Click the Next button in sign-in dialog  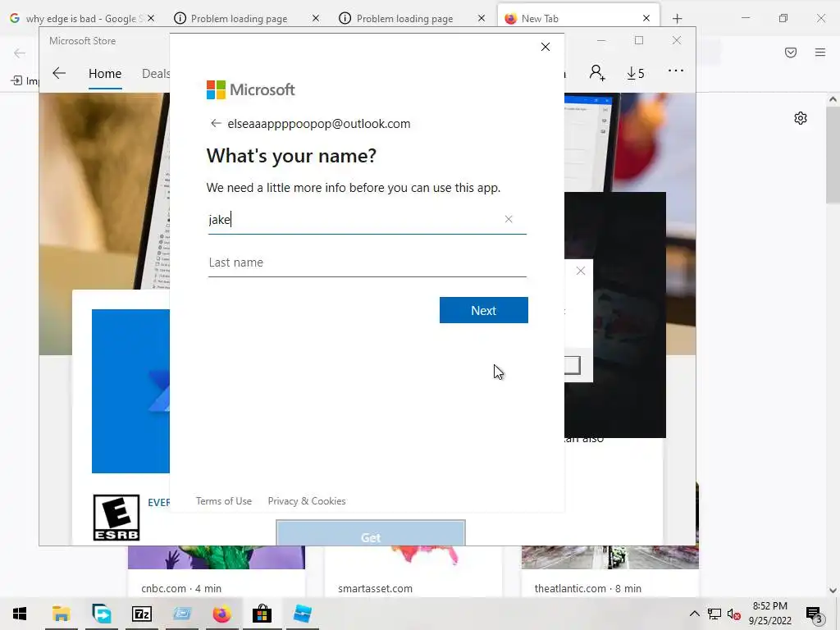pos(483,310)
